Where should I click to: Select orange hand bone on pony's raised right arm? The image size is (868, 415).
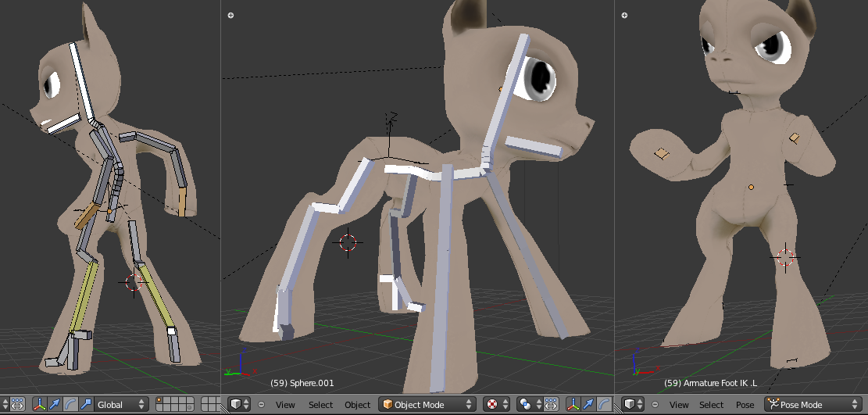[x=660, y=153]
